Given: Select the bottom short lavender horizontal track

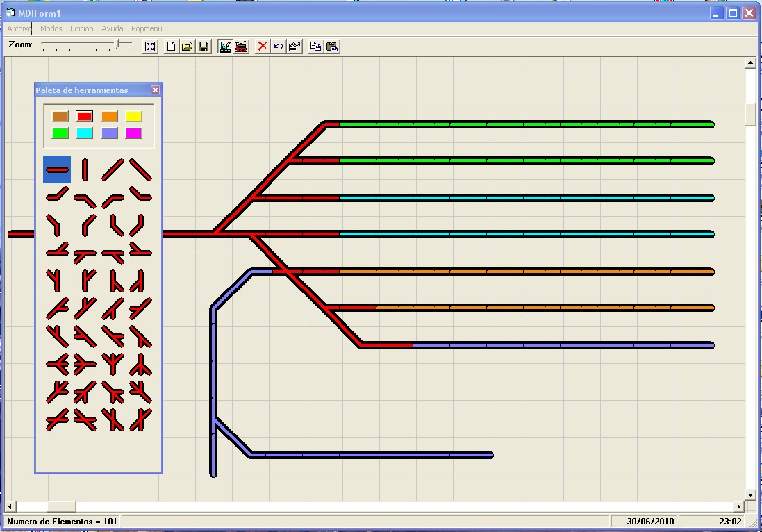Looking at the screenshot, I should pos(372,455).
